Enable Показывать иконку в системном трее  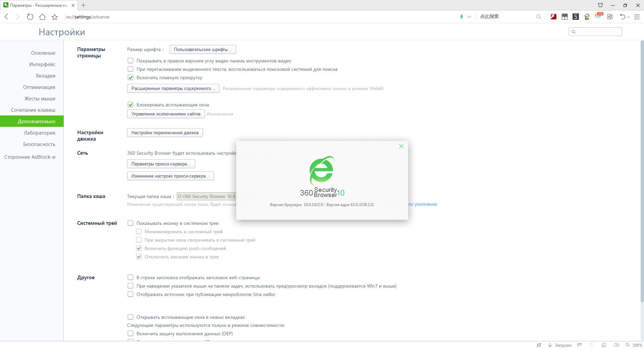pyautogui.click(x=130, y=223)
